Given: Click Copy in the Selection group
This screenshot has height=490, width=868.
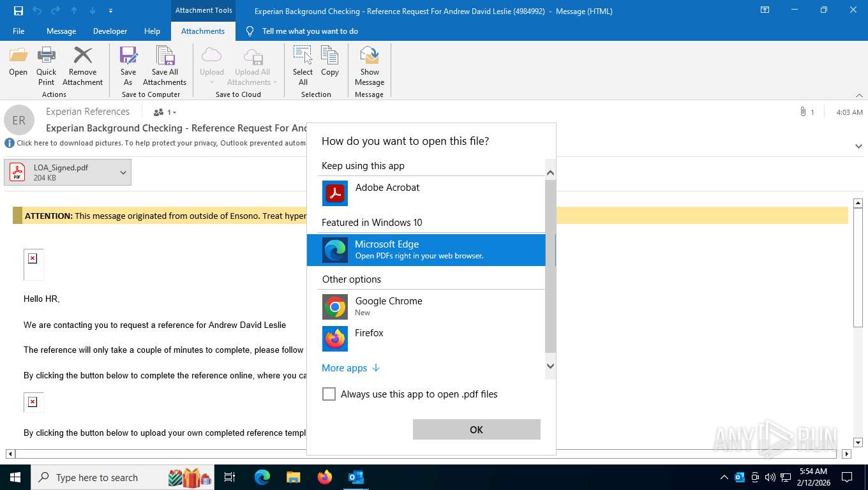Looking at the screenshot, I should [329, 62].
